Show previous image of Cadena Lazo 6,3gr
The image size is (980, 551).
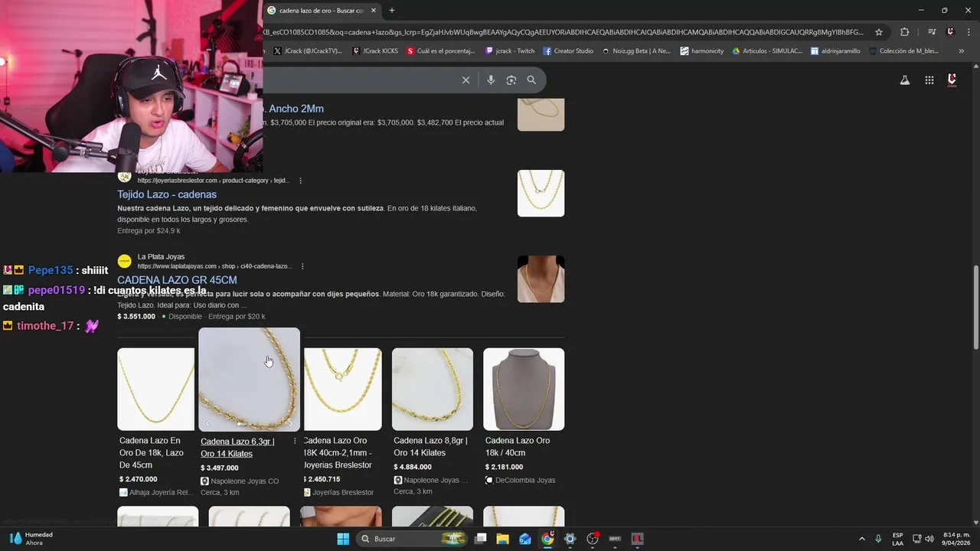(x=207, y=423)
